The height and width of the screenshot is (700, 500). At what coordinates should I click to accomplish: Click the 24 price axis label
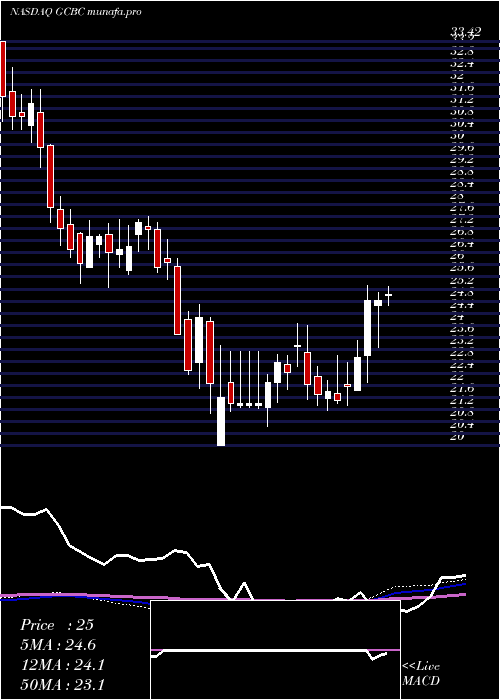click(x=457, y=317)
